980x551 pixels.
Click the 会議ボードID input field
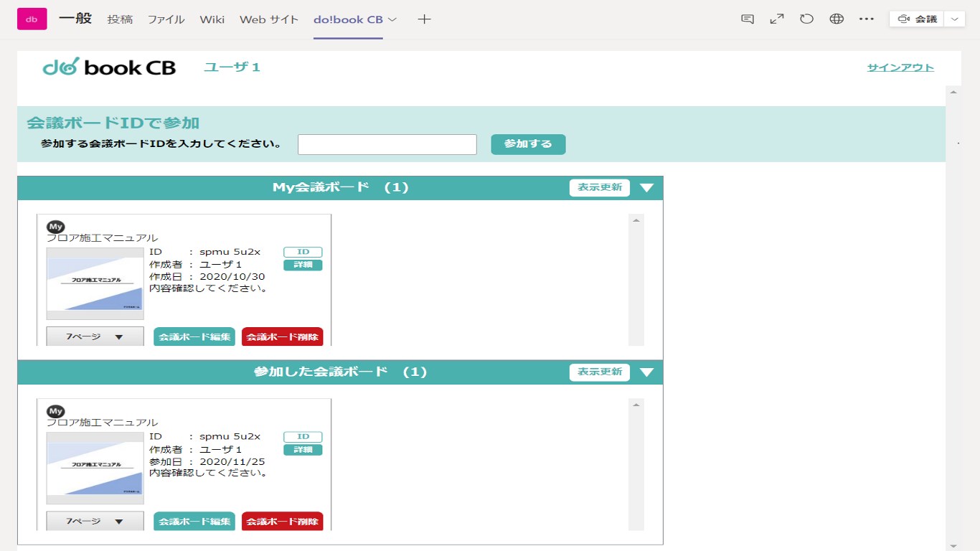pos(387,144)
